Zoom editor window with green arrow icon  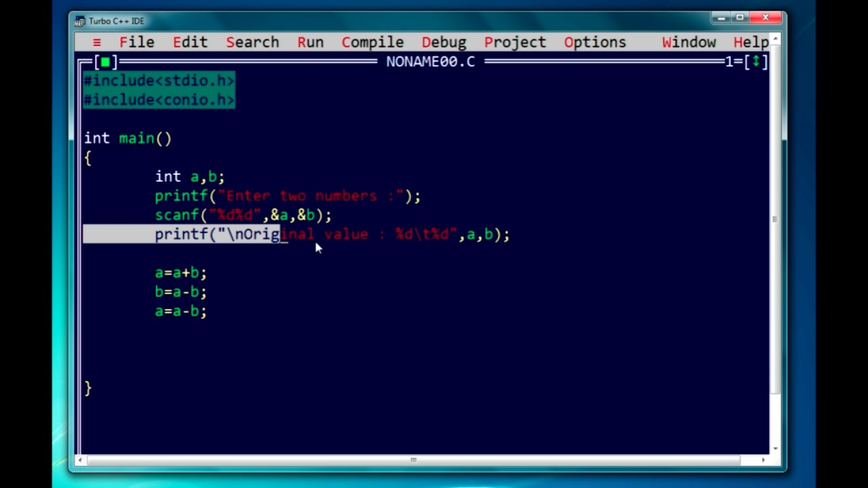tap(755, 62)
